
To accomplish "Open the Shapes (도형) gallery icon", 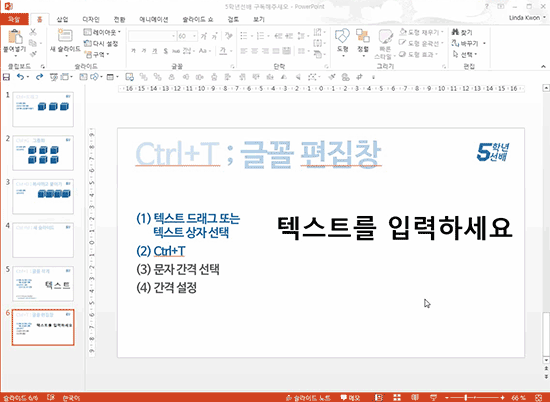I will coord(342,36).
